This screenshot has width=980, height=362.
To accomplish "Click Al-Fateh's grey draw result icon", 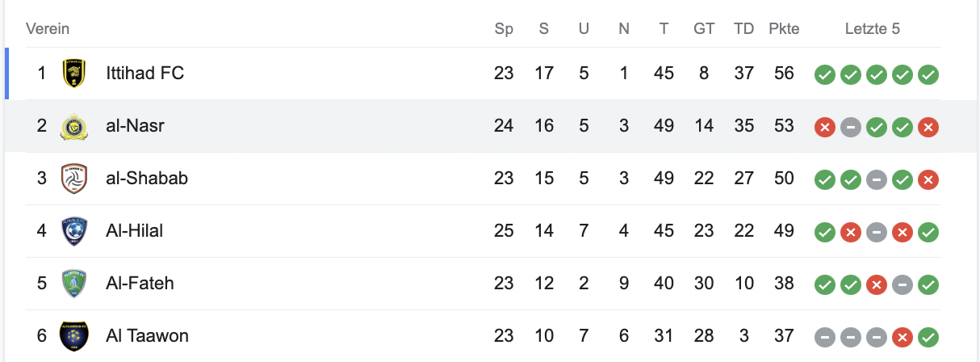I will click(903, 284).
